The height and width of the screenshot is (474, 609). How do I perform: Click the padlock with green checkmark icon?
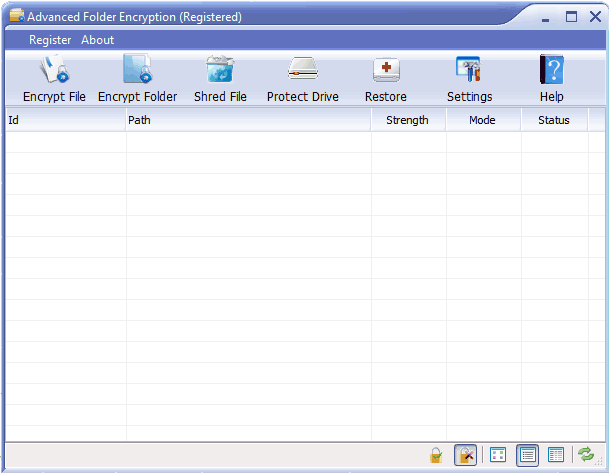(436, 455)
